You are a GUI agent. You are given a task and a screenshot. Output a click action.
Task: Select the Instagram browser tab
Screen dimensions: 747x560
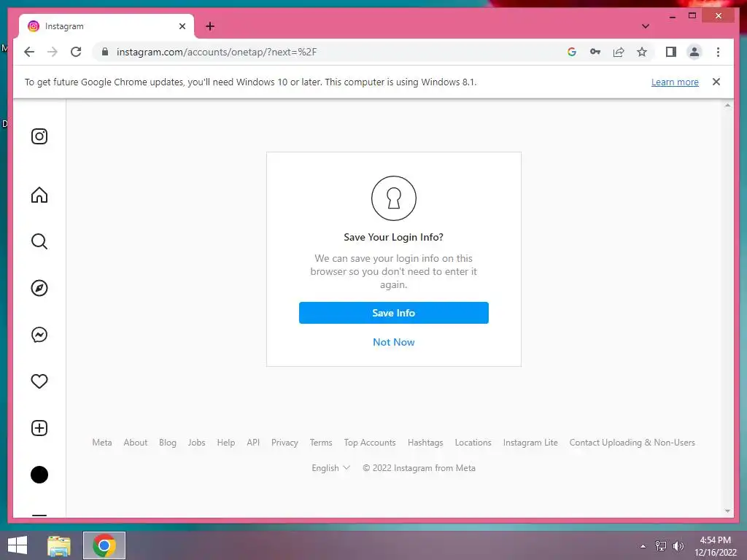(x=107, y=26)
